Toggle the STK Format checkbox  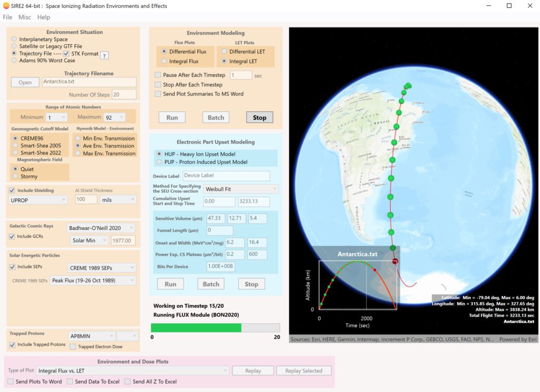click(66, 53)
